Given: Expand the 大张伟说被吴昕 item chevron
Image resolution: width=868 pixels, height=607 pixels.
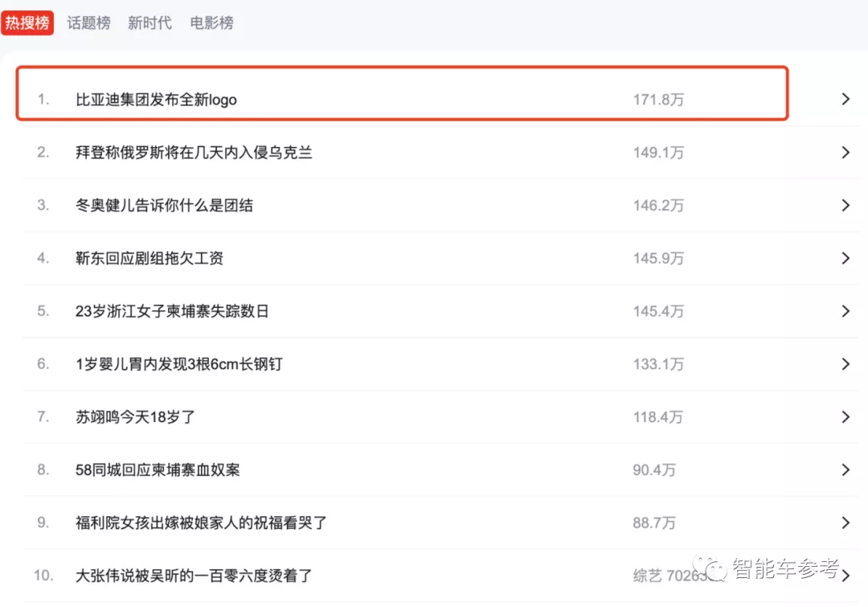Looking at the screenshot, I should (845, 576).
